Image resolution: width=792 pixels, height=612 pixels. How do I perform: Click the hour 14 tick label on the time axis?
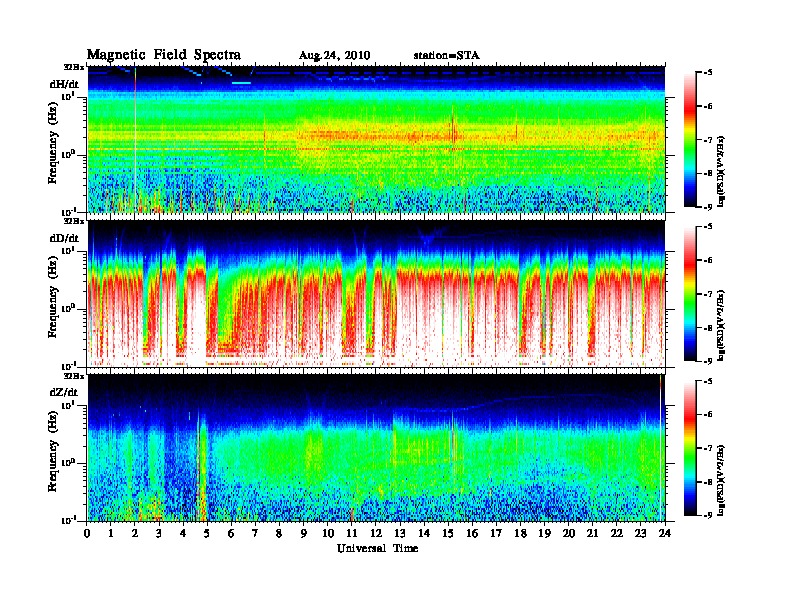coord(424,533)
